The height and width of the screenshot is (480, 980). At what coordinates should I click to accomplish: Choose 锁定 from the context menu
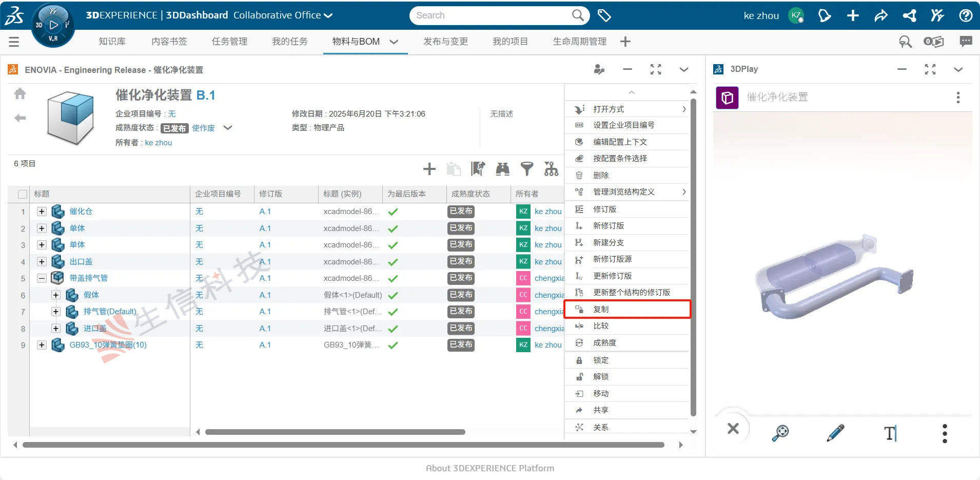pos(627,360)
